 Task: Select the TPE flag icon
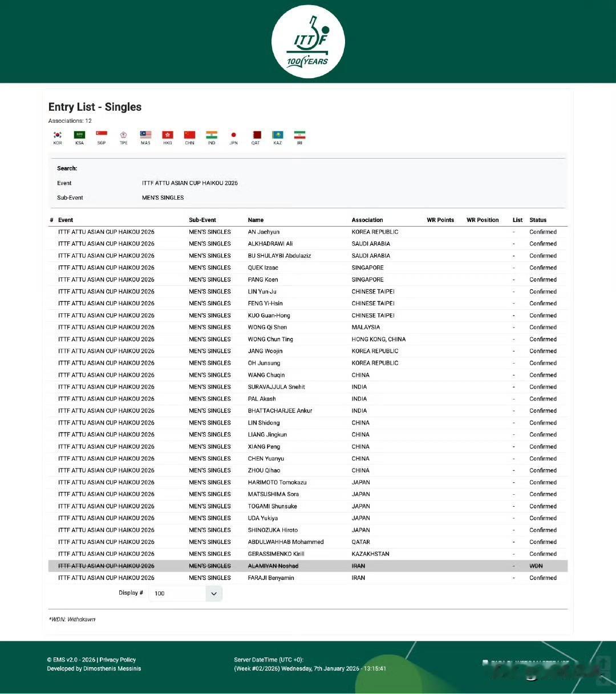tap(123, 135)
